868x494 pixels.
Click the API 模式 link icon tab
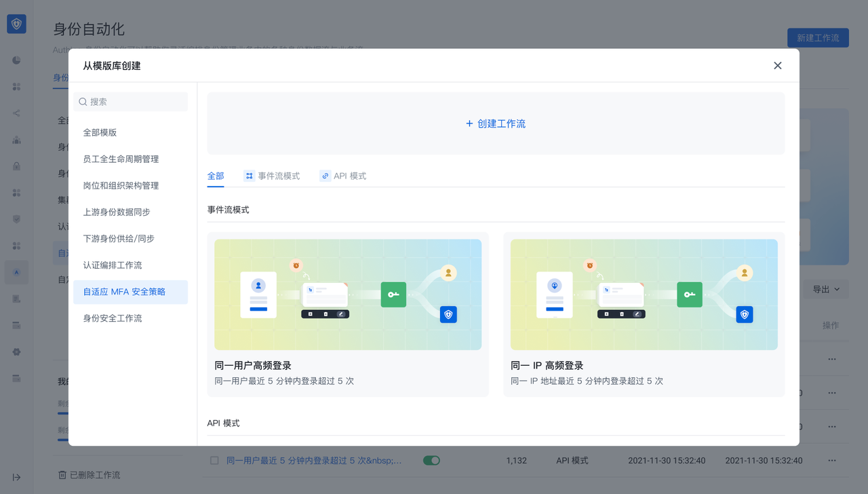point(325,175)
